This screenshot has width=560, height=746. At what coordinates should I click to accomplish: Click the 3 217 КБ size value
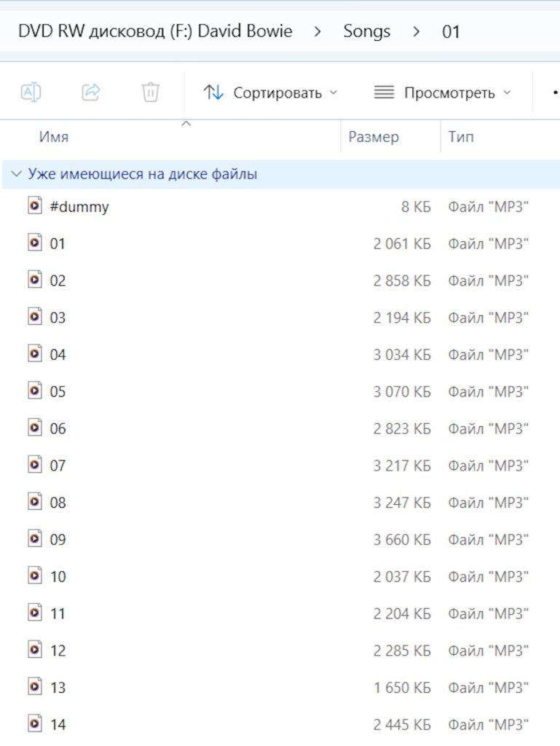[402, 466]
